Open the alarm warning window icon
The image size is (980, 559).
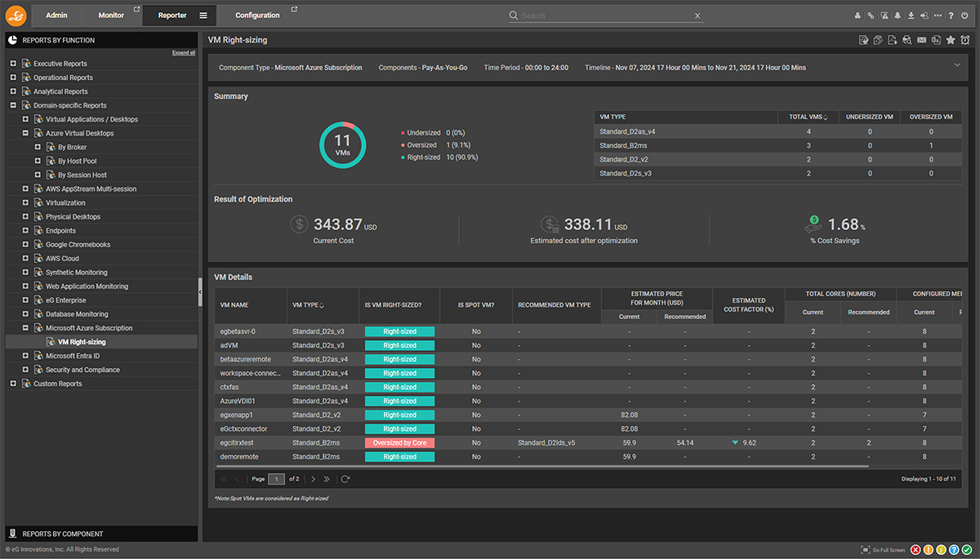coord(884,16)
